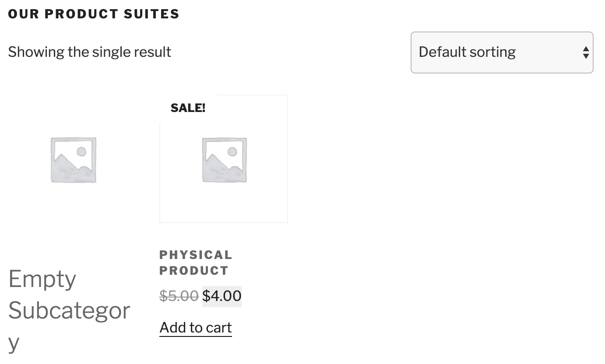The height and width of the screenshot is (364, 605).
Task: Click the word Empty in subcategory title
Action: 42,279
